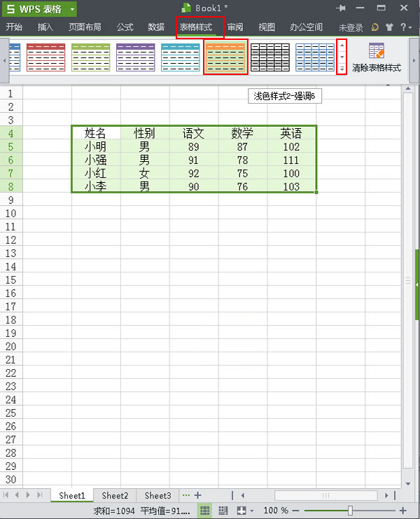This screenshot has width=420, height=519.
Task: Open the help question mark icon
Action: (401, 27)
